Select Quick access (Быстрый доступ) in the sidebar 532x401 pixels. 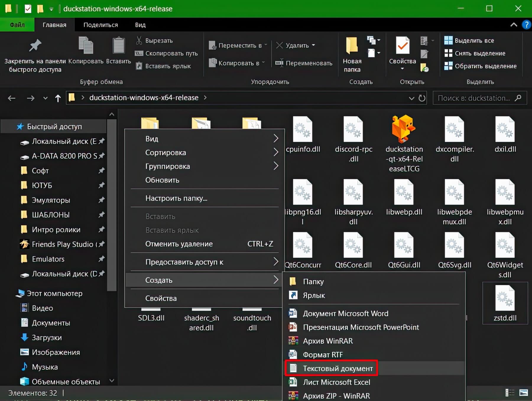[x=53, y=127]
